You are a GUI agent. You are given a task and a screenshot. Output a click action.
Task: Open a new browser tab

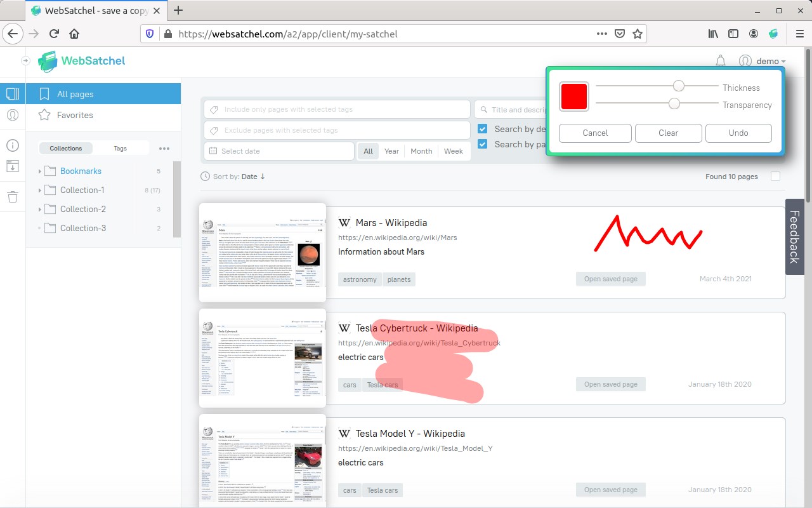178,10
